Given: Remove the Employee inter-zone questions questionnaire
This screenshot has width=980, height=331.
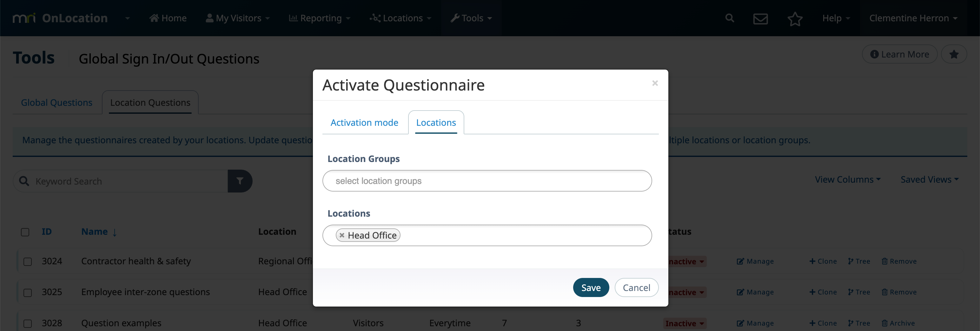Looking at the screenshot, I should click(899, 292).
